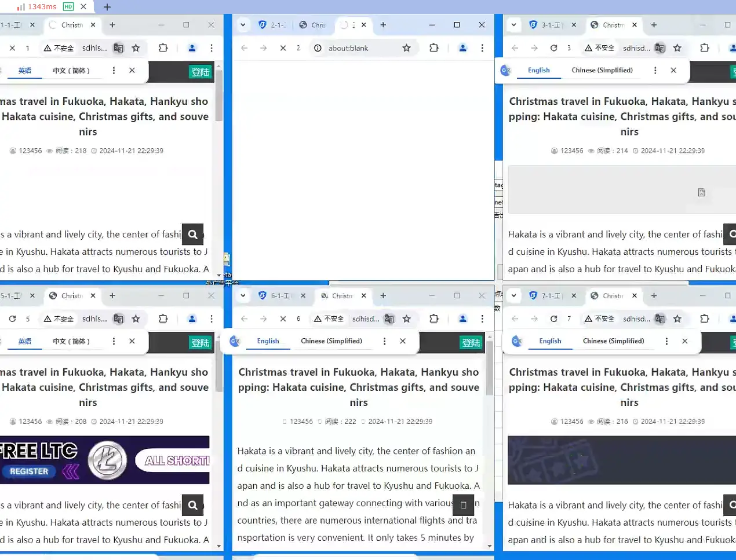Click translate icon in the 6-1 window address bar
The height and width of the screenshot is (560, 736).
point(389,319)
